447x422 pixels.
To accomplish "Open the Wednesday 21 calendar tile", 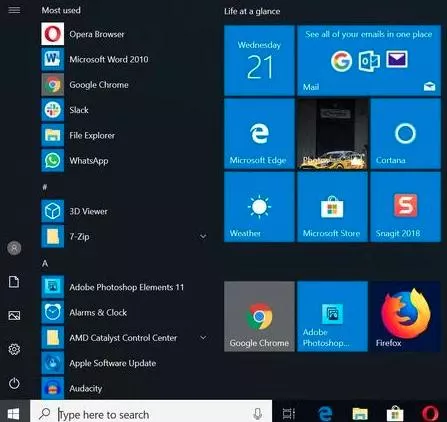I will [x=259, y=60].
